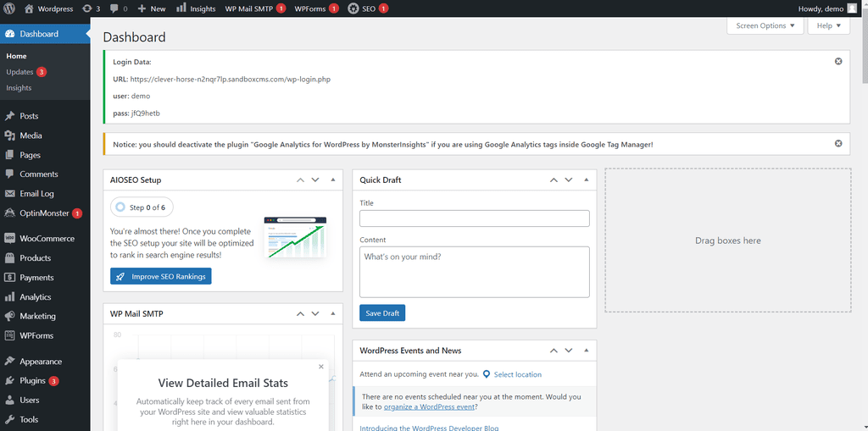Collapse the Quick Draft panel
868x431 pixels.
click(x=587, y=180)
